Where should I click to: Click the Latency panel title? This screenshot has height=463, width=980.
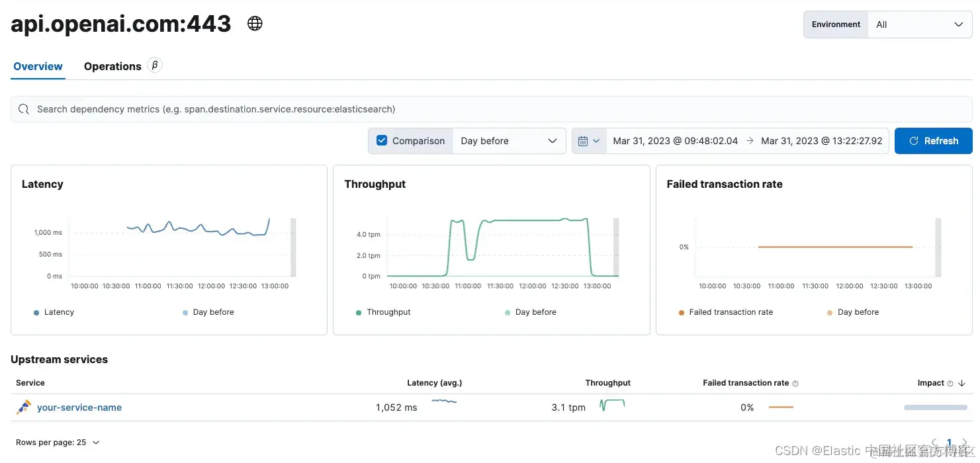click(42, 185)
